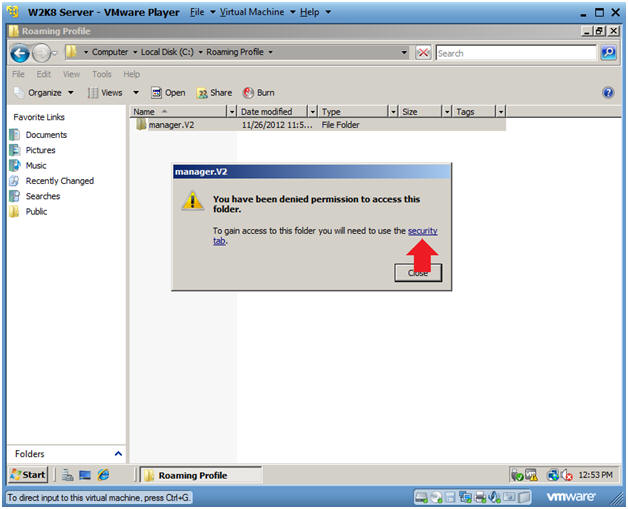Click the tray network icon
This screenshot has width=628, height=509.
point(553,475)
